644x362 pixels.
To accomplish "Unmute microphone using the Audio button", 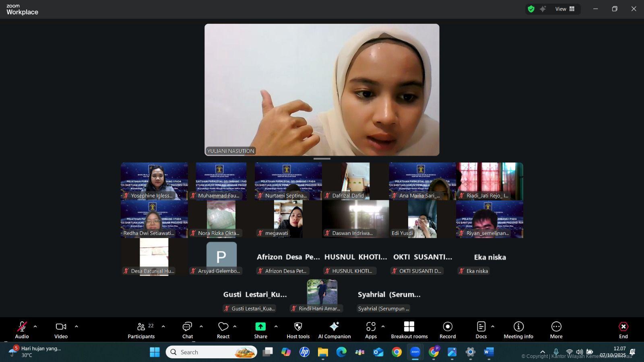I will [22, 327].
